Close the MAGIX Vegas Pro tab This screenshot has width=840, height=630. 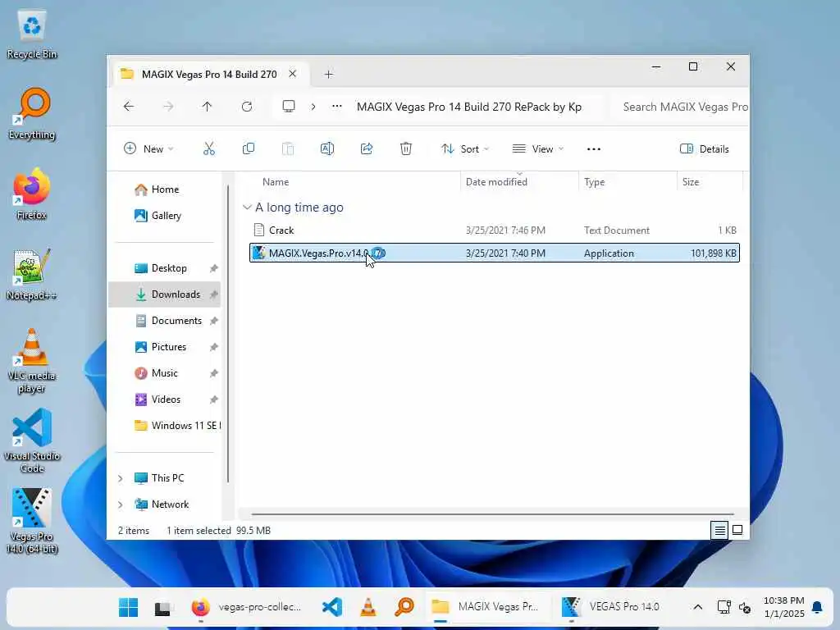pos(293,74)
